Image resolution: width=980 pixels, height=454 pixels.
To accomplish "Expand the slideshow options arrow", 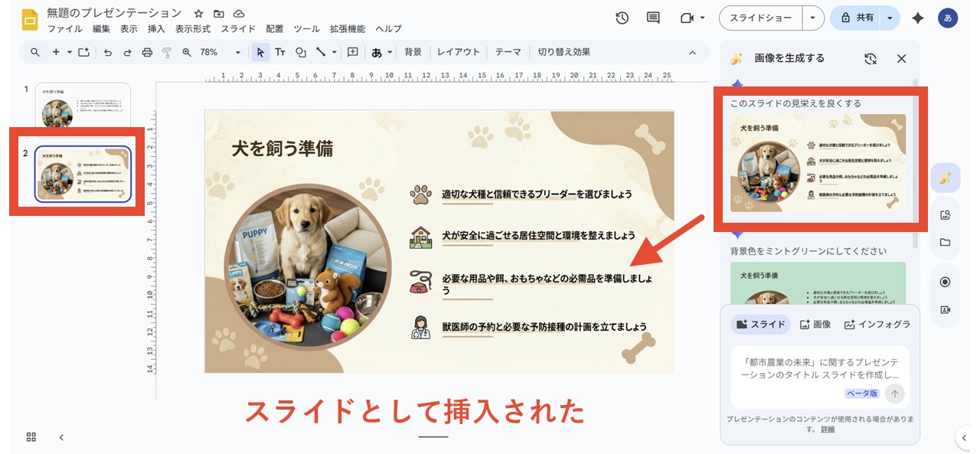I will [x=814, y=18].
